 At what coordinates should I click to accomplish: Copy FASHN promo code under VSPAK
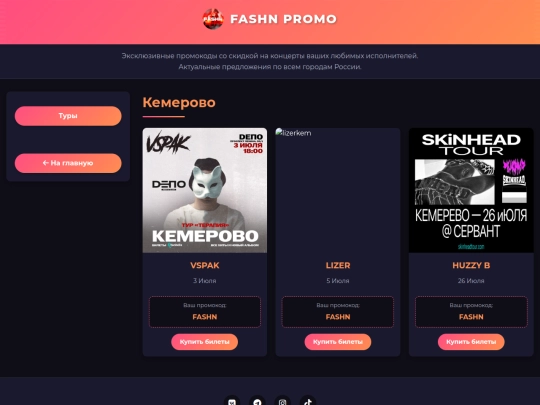205,317
